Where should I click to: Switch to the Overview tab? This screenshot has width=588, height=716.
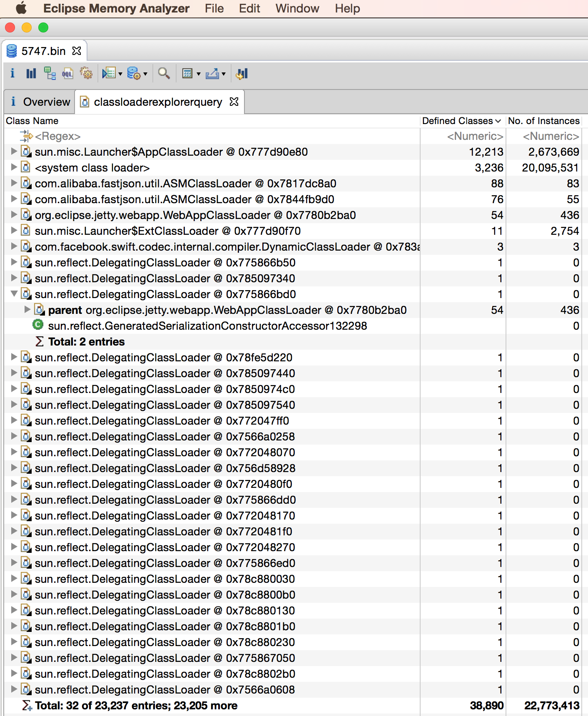tap(40, 102)
